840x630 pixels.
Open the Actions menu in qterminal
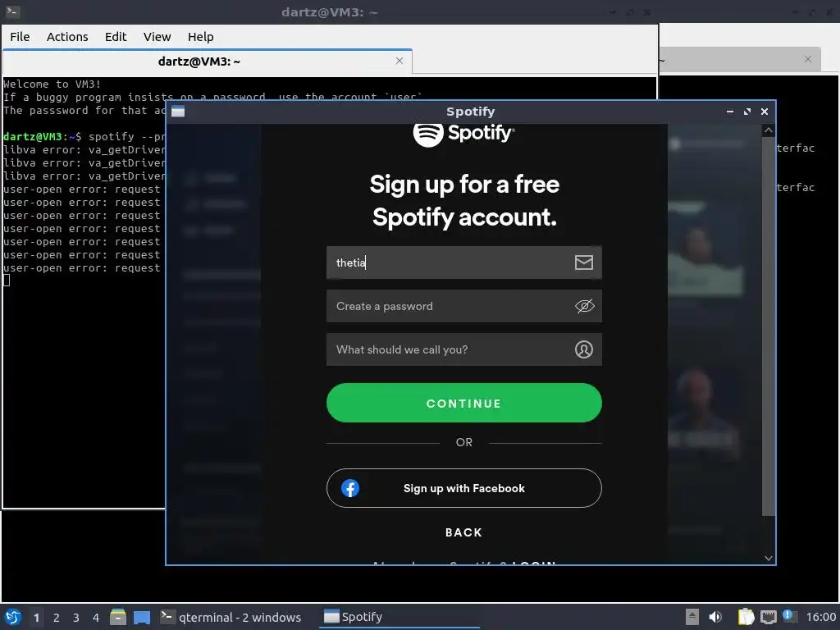(x=67, y=37)
